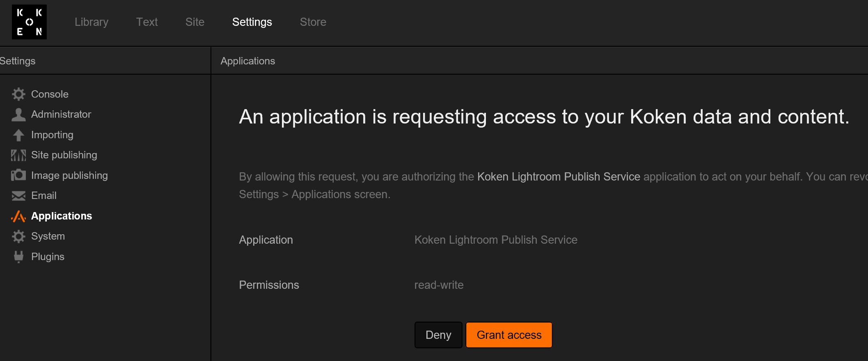Click the Importing arrow icon
This screenshot has height=361, width=868.
coord(18,135)
